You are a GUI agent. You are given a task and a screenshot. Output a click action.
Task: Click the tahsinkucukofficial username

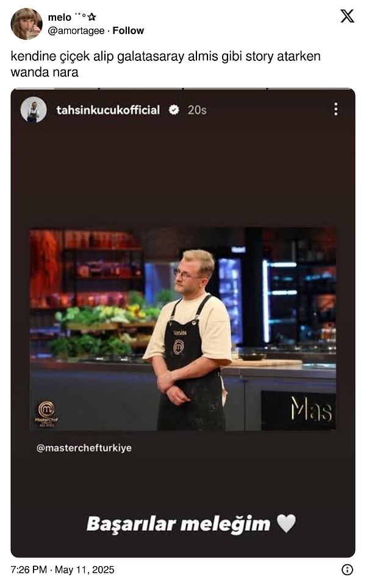coord(108,110)
